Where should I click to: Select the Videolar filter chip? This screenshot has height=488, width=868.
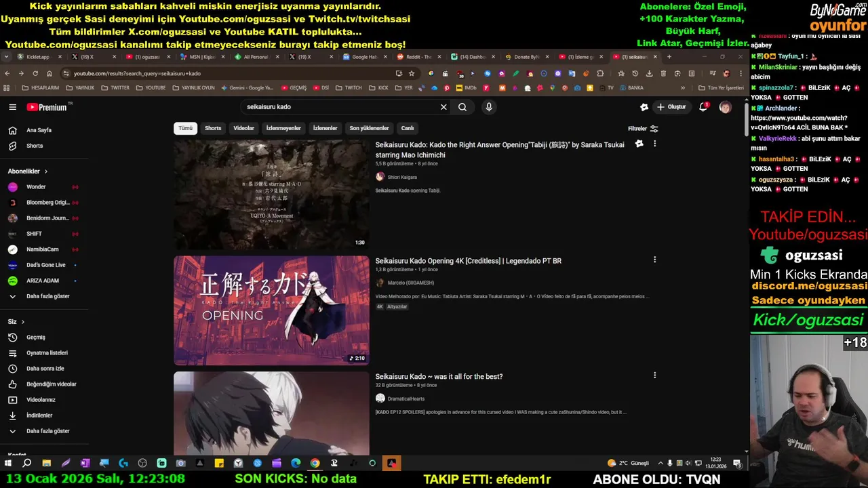[x=244, y=128]
